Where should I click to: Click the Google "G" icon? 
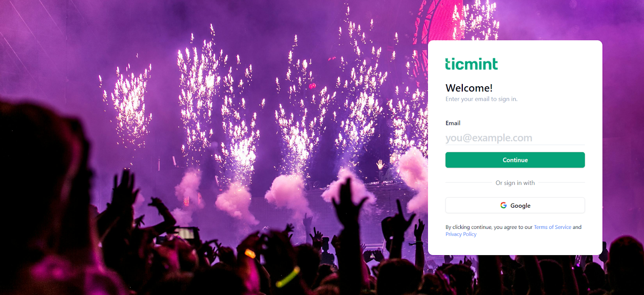coord(504,205)
